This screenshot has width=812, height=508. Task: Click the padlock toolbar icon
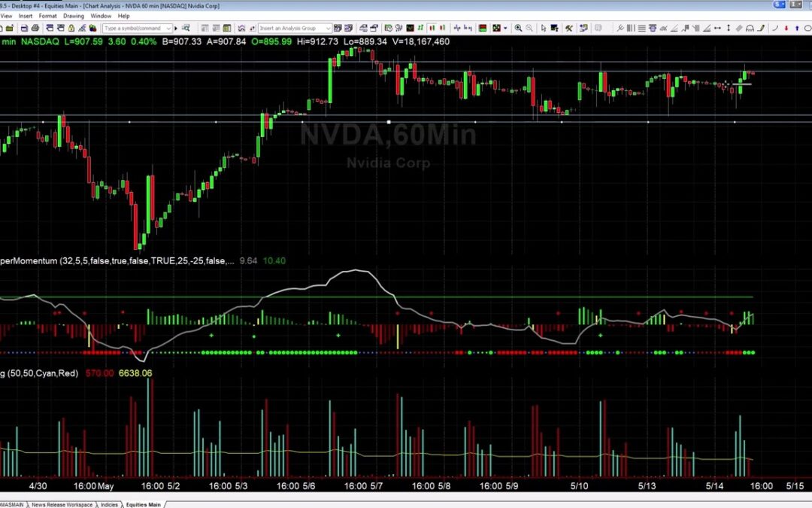71,29
